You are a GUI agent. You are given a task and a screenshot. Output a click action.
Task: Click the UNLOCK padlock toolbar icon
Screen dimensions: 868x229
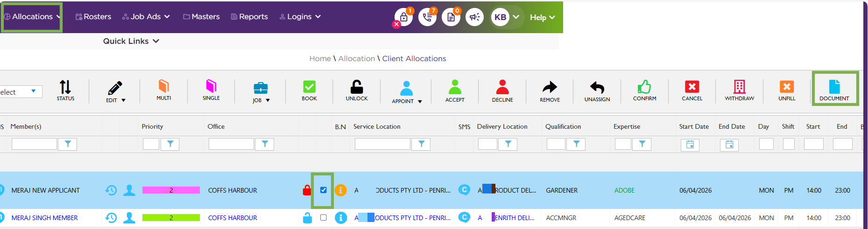pyautogui.click(x=357, y=87)
